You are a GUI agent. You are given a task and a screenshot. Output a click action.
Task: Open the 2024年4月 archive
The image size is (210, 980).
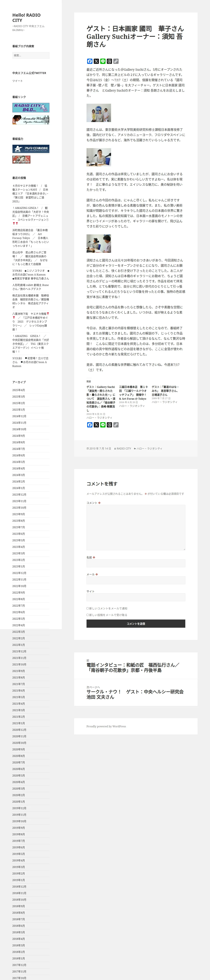(18, 468)
